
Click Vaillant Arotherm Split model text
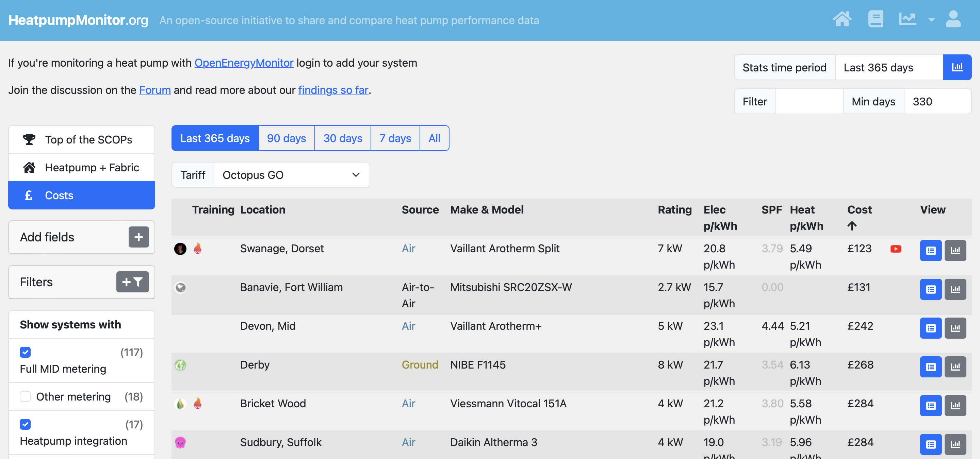(x=505, y=249)
